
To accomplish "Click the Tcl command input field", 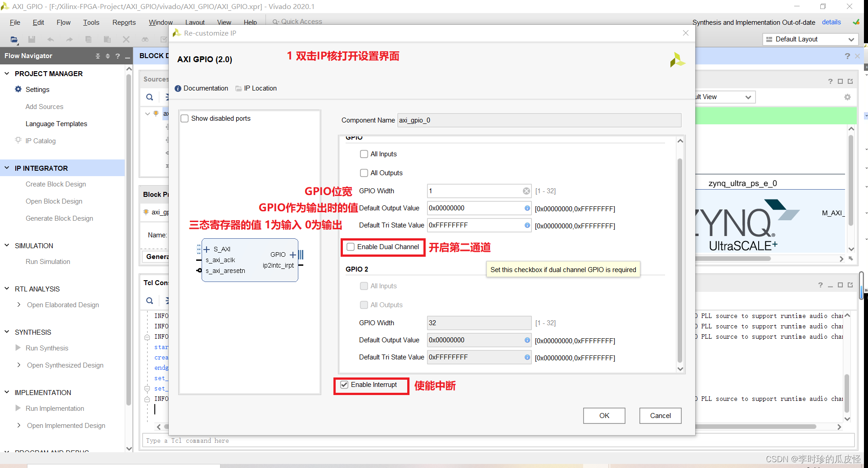I will [499, 441].
